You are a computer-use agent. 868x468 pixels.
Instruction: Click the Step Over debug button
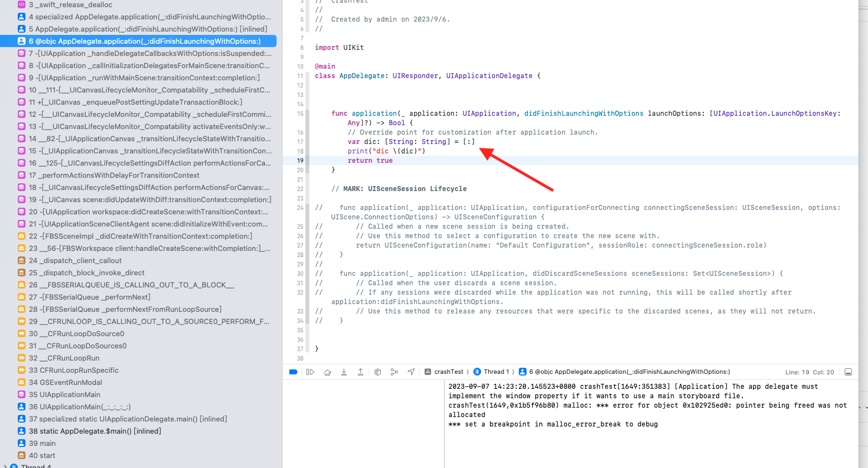(x=328, y=372)
